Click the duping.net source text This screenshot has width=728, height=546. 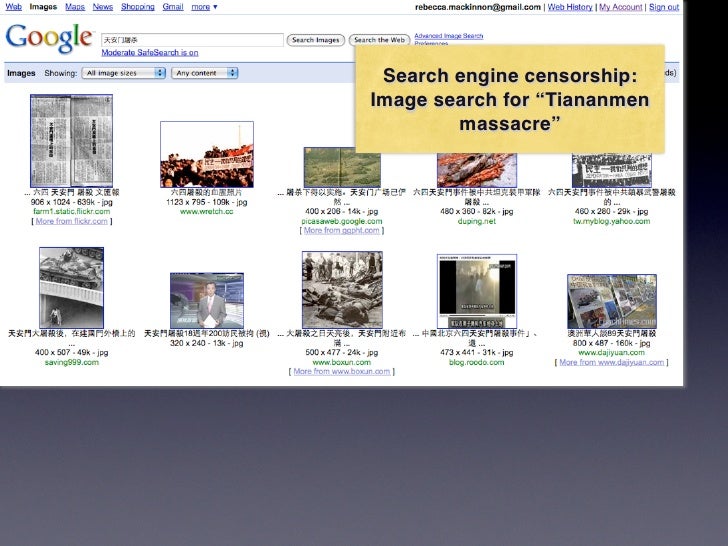477,221
